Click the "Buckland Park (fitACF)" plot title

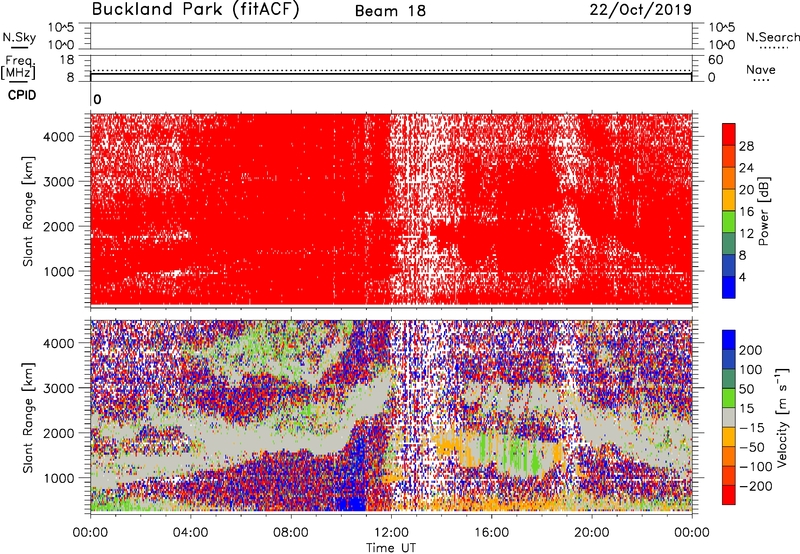pyautogui.click(x=195, y=10)
